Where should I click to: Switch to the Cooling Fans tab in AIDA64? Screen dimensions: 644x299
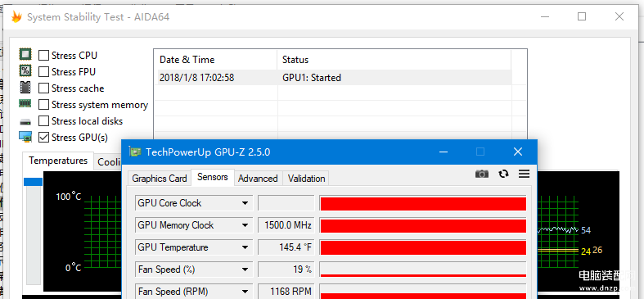(108, 162)
